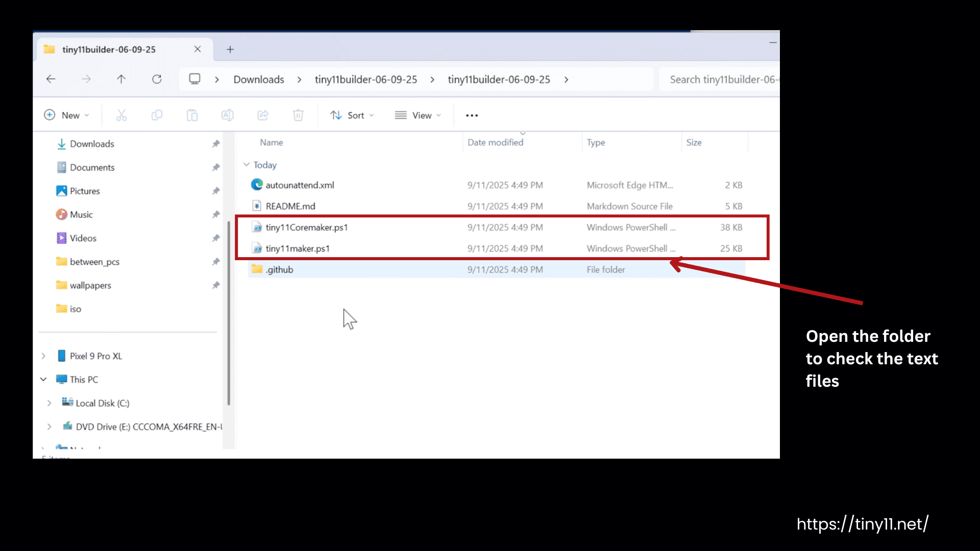The width and height of the screenshot is (980, 551).
Task: Click the Cut scissors icon in toolbar
Action: click(x=121, y=115)
